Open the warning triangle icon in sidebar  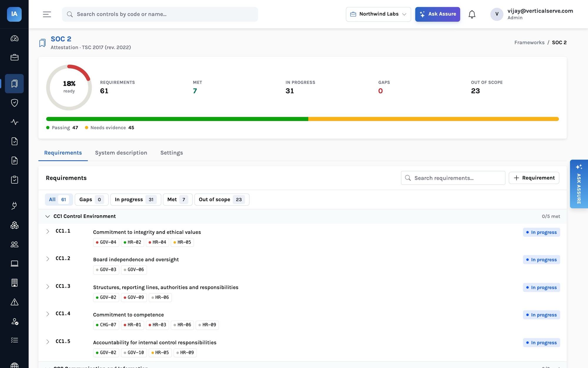(14, 302)
